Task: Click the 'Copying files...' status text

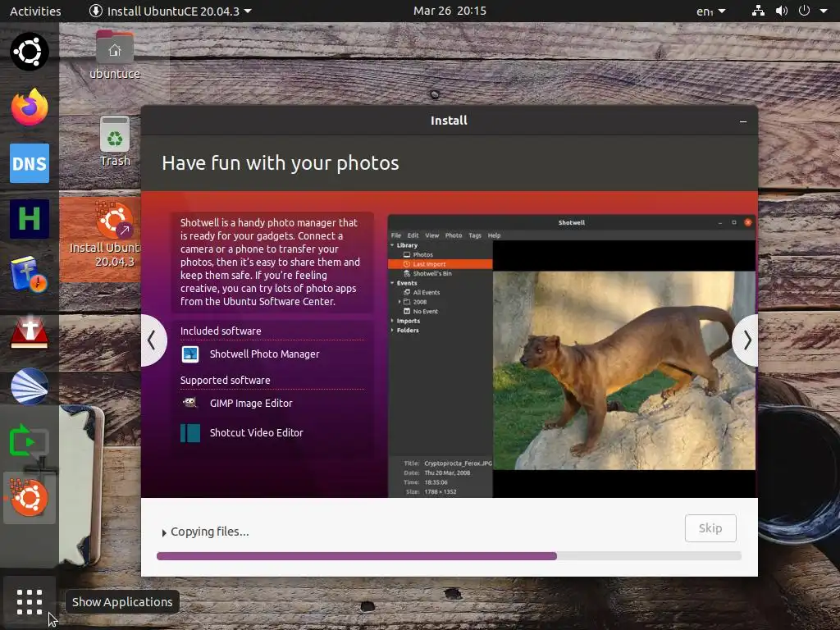Action: tap(209, 532)
